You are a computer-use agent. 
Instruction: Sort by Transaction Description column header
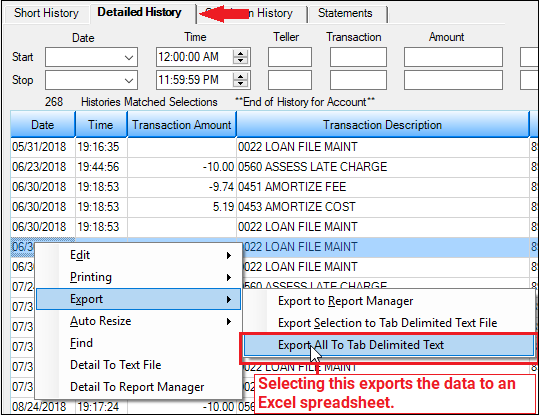383,124
